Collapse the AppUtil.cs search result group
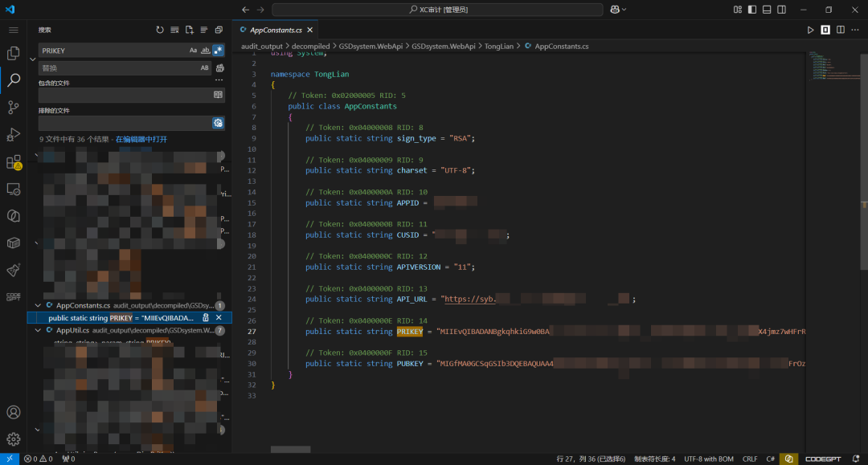 [38, 330]
